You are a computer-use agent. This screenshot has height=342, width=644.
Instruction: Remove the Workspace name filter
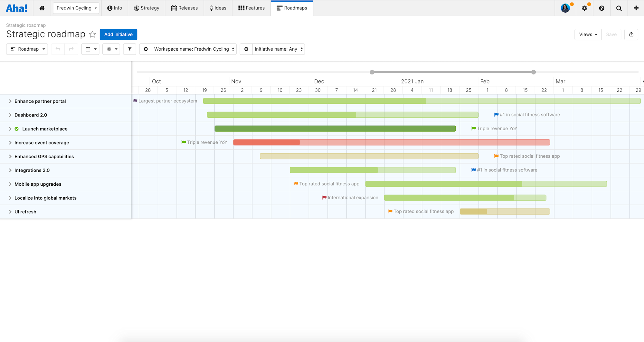pyautogui.click(x=146, y=49)
